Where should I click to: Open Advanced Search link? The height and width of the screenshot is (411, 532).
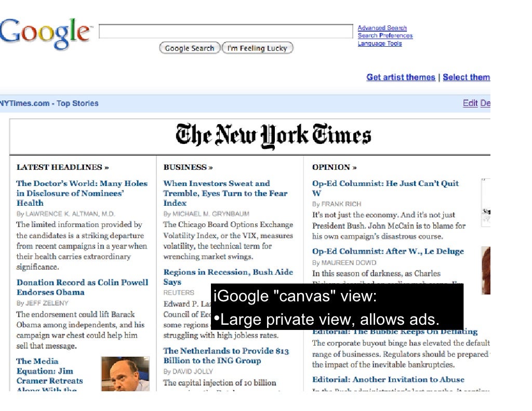(x=382, y=28)
